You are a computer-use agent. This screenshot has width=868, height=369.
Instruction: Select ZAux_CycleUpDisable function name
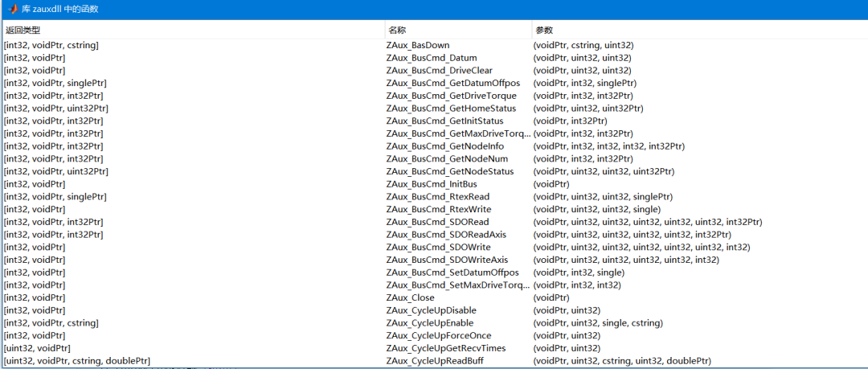point(432,310)
